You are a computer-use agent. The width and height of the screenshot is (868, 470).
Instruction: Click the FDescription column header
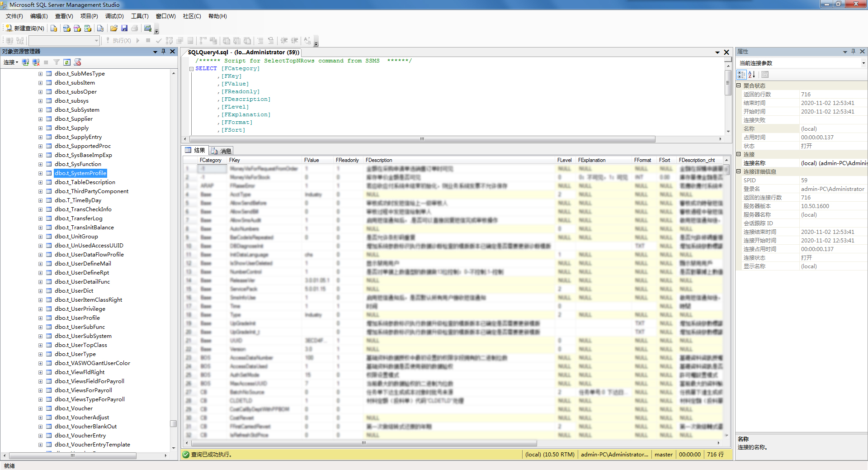379,160
